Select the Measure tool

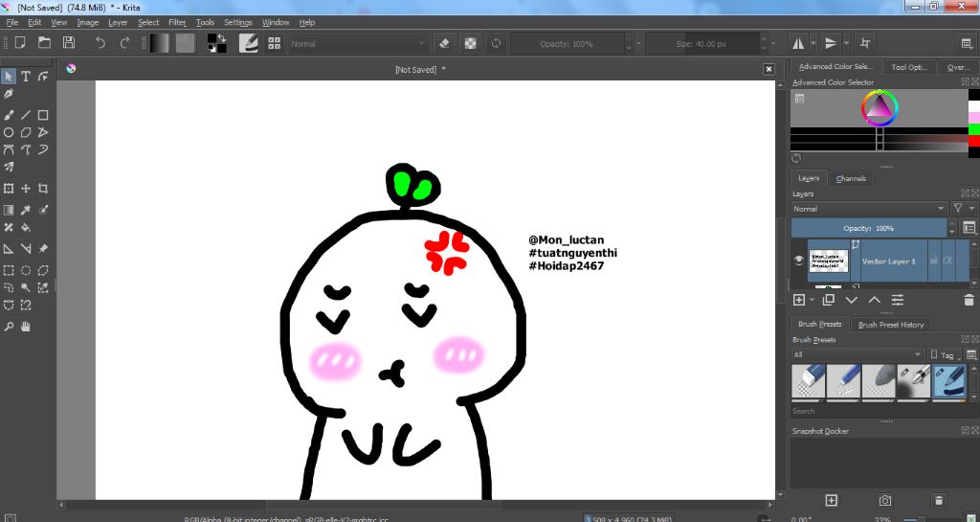click(x=26, y=249)
